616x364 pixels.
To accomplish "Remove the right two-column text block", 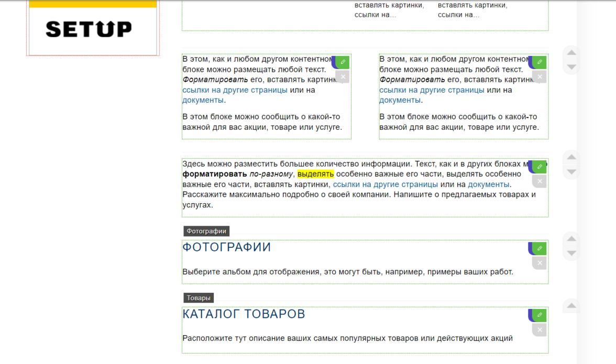I will point(540,77).
